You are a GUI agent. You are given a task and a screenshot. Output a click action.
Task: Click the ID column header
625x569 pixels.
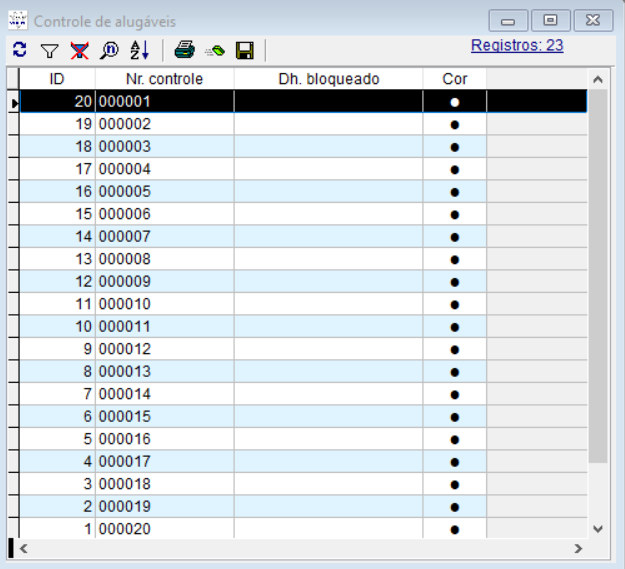coord(57,79)
